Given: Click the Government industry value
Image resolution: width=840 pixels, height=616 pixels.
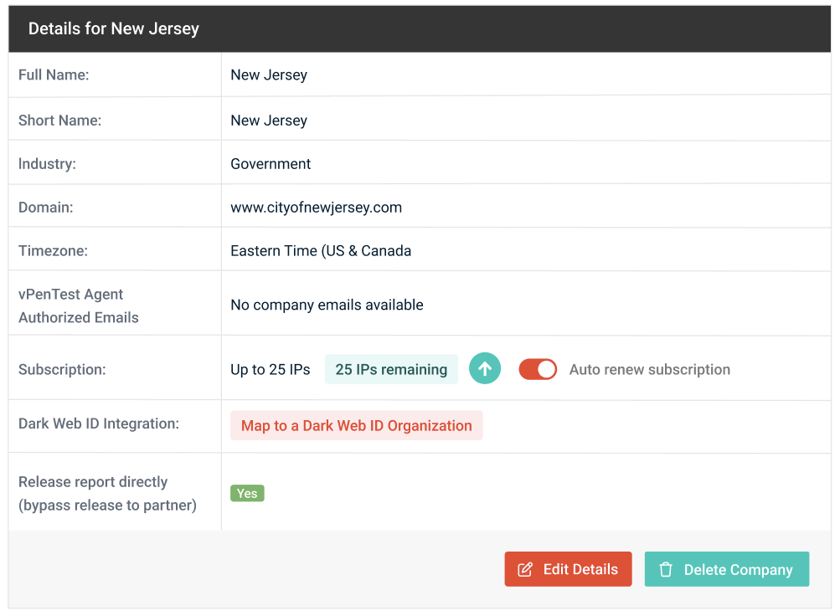Looking at the screenshot, I should [271, 164].
